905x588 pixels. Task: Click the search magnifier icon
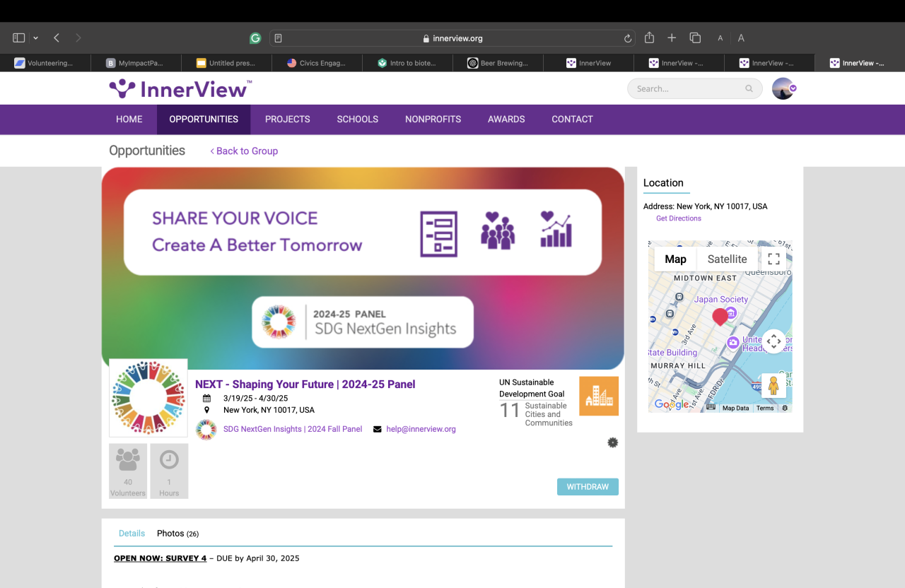(x=749, y=89)
